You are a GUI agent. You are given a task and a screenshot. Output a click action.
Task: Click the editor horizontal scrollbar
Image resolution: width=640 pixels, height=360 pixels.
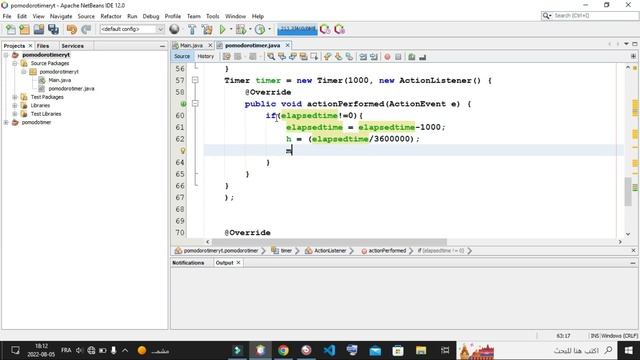(x=329, y=242)
